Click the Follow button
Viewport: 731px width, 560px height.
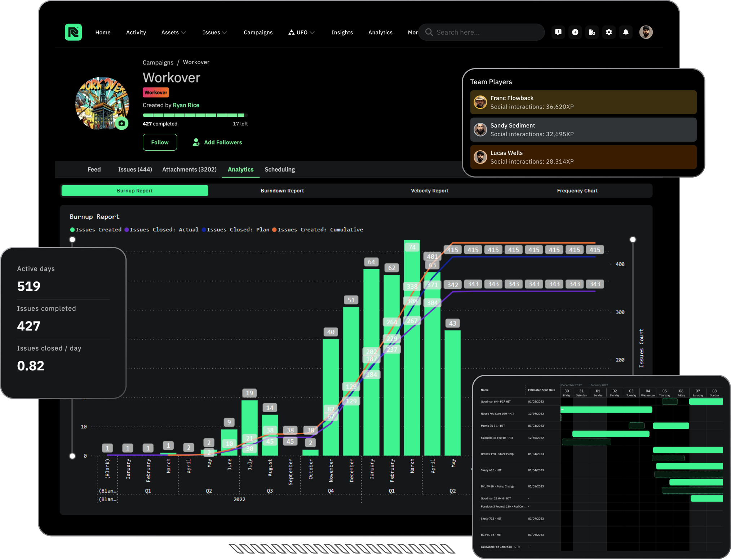(160, 142)
